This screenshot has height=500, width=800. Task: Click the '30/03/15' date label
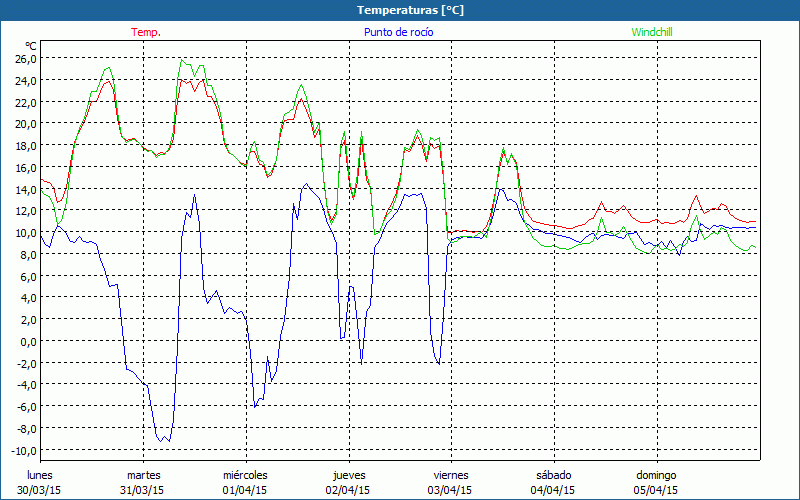41,490
